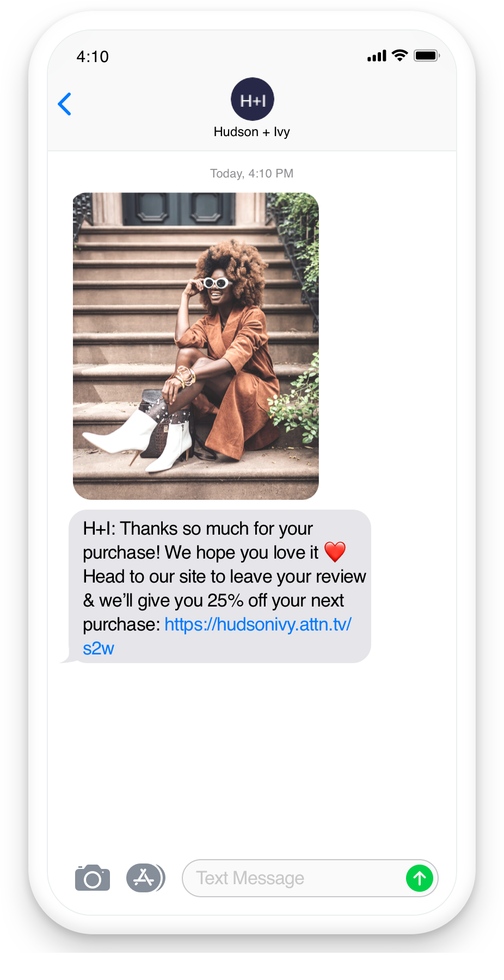Tap the red heart emoji in message
Viewport: 504px width, 980px height.
335,552
